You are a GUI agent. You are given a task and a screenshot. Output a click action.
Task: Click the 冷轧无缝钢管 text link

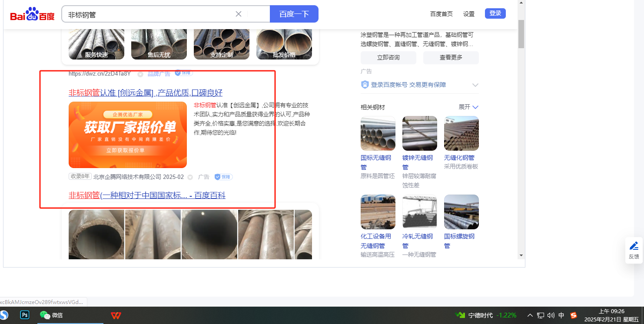(x=418, y=241)
